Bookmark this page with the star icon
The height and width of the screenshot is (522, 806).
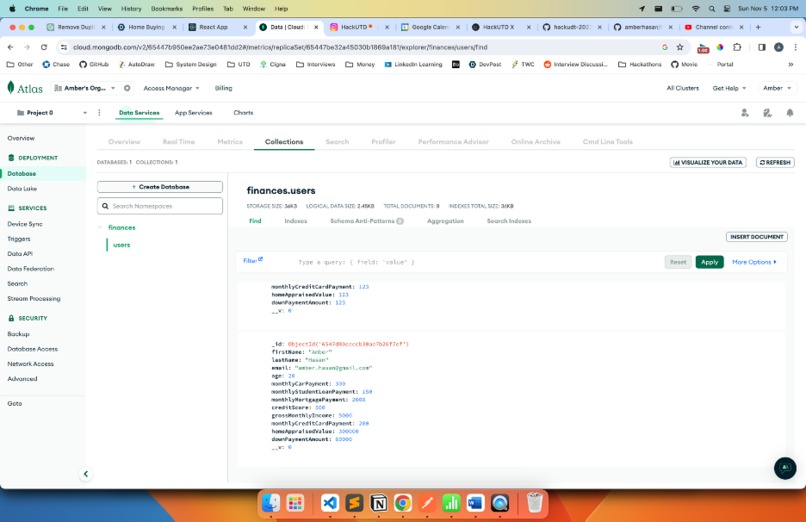[680, 47]
